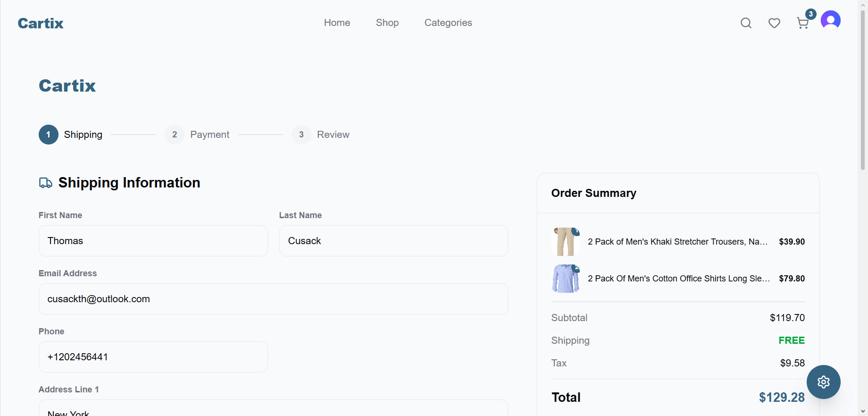Click the Cartix logo in navbar
The height and width of the screenshot is (416, 868).
[41, 23]
